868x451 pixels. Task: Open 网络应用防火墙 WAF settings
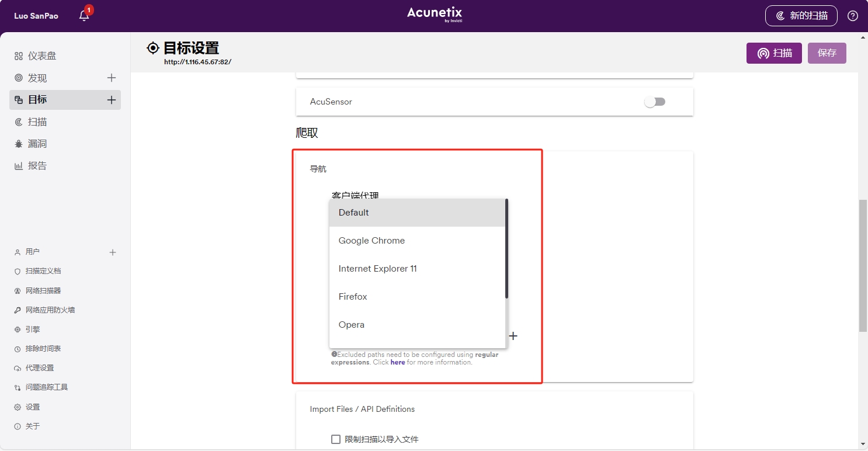pyautogui.click(x=50, y=310)
